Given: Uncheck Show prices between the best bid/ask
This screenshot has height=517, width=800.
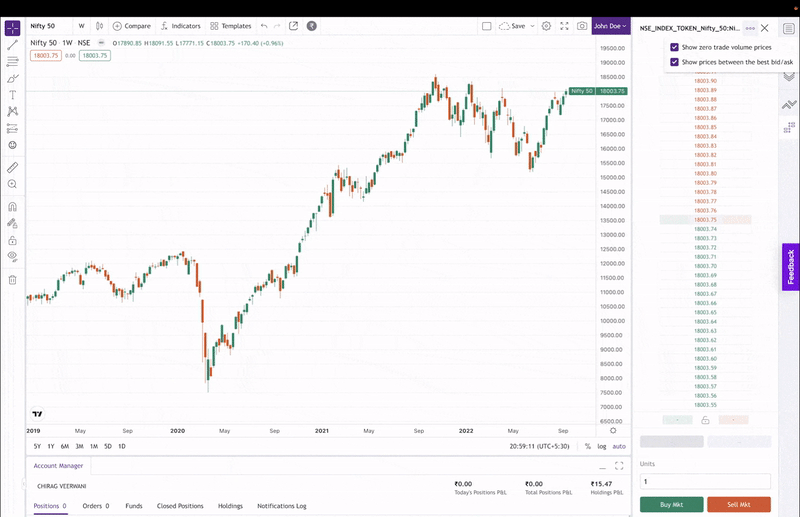Looking at the screenshot, I should coord(674,62).
